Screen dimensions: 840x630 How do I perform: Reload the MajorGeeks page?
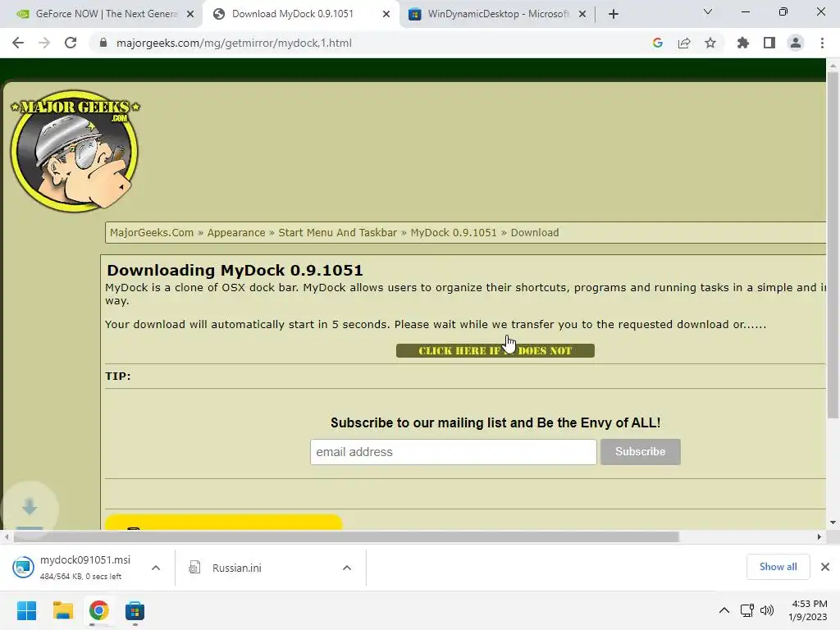(71, 43)
